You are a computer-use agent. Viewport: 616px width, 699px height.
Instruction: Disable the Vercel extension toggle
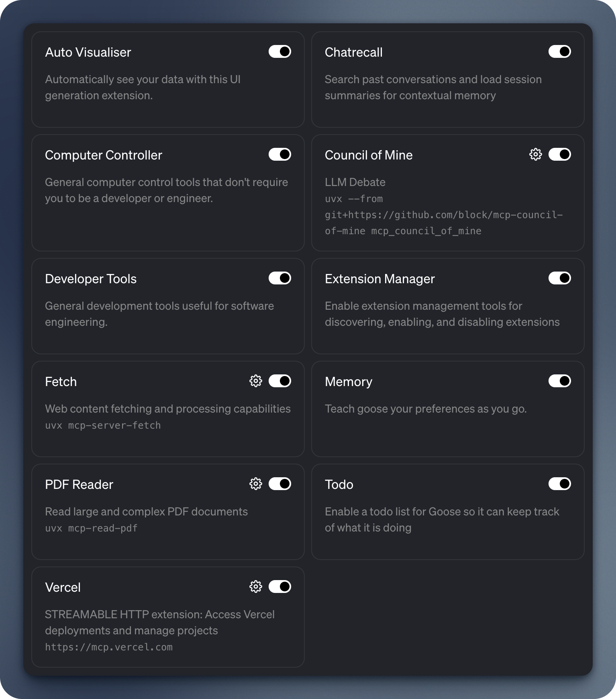click(x=280, y=587)
